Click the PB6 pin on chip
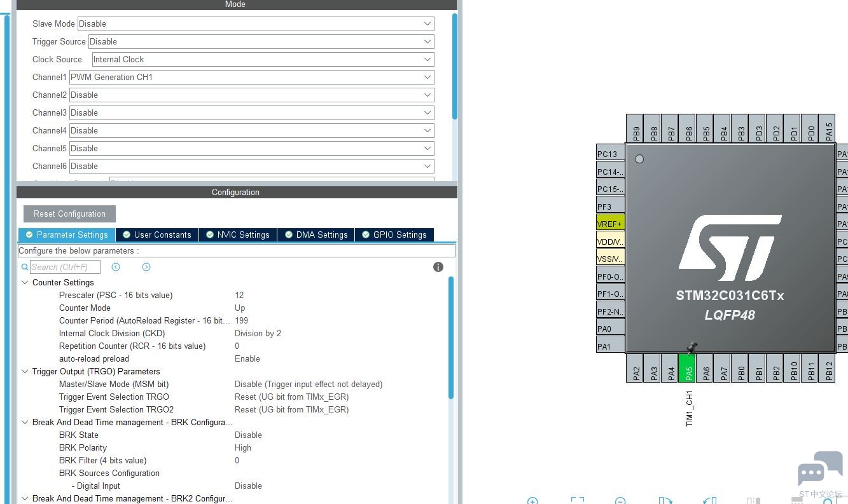Screen dimensions: 848x504 [687, 129]
